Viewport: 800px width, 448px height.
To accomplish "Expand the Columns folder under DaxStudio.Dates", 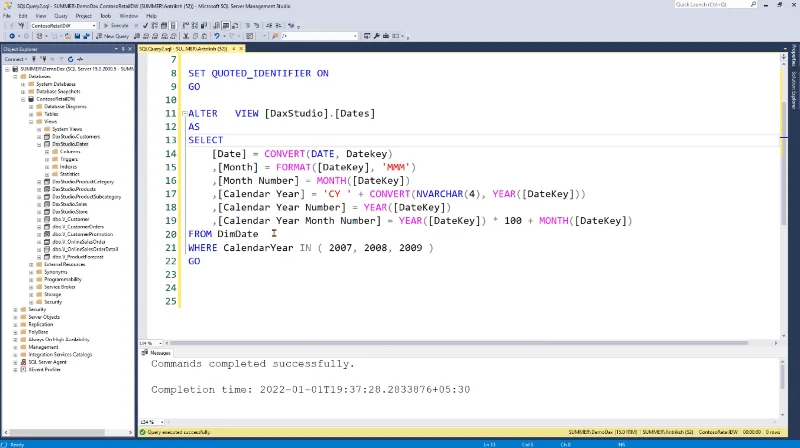I will [47, 152].
